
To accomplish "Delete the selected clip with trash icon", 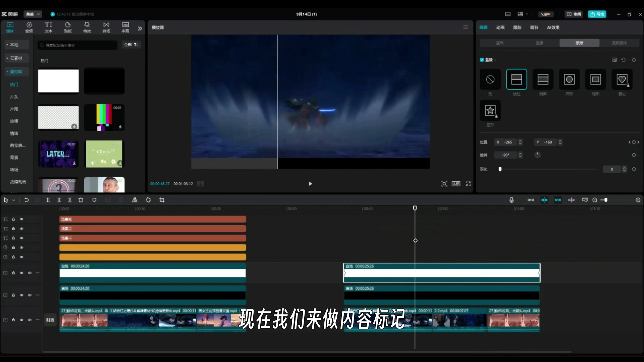I will click(x=80, y=200).
